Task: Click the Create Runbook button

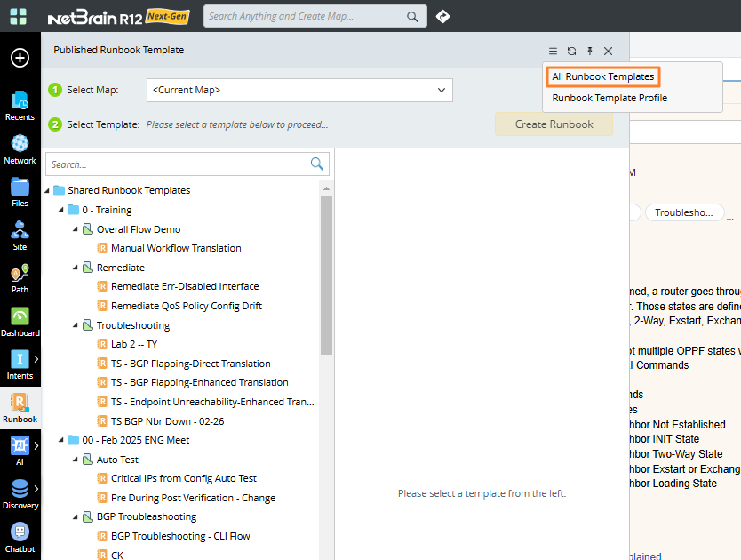Action: click(x=554, y=124)
